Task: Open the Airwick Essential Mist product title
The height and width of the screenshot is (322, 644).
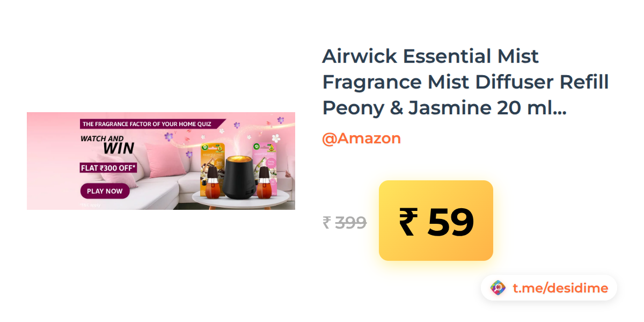Action: 465,82
